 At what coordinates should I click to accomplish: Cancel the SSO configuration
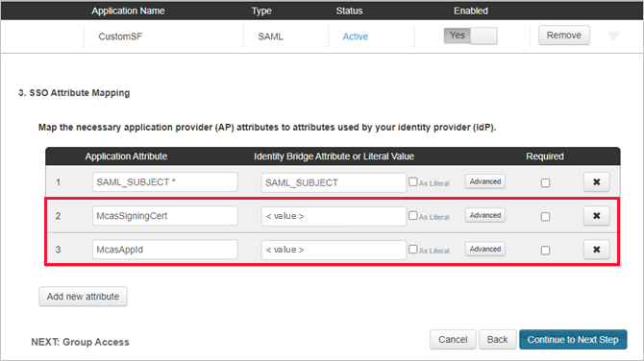tap(453, 339)
